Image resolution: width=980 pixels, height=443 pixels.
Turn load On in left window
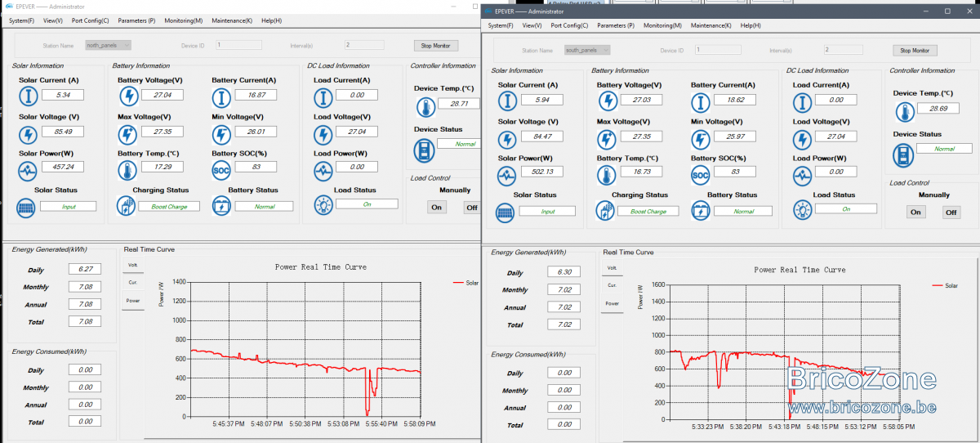(437, 207)
